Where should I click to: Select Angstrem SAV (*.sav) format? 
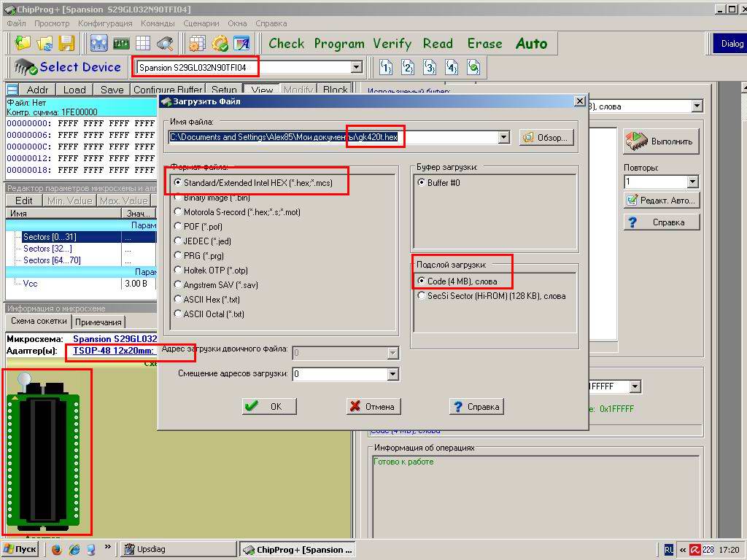click(216, 285)
